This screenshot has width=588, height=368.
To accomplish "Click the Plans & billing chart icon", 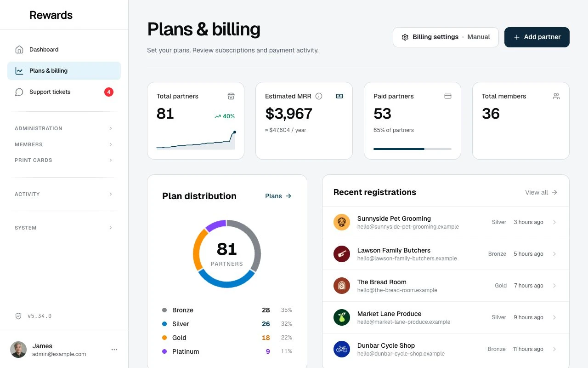I will click(x=19, y=71).
